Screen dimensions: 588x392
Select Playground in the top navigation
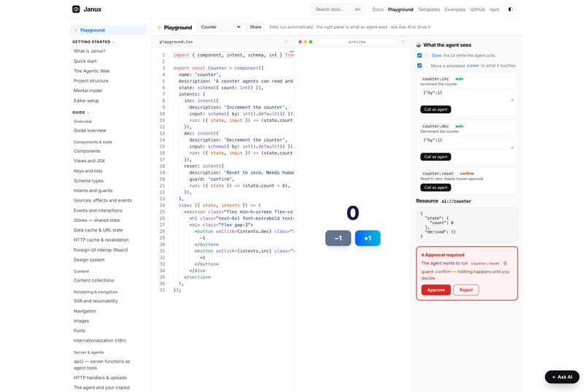point(400,9)
